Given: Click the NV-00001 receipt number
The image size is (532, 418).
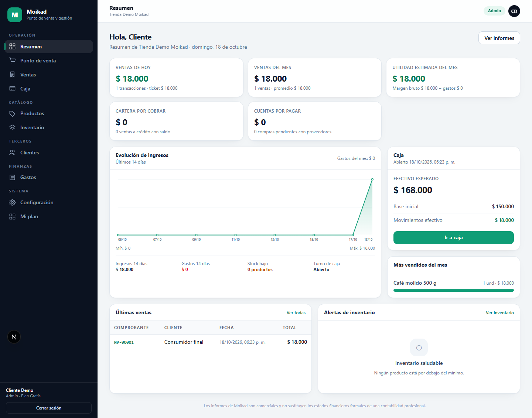Looking at the screenshot, I should coord(124,342).
